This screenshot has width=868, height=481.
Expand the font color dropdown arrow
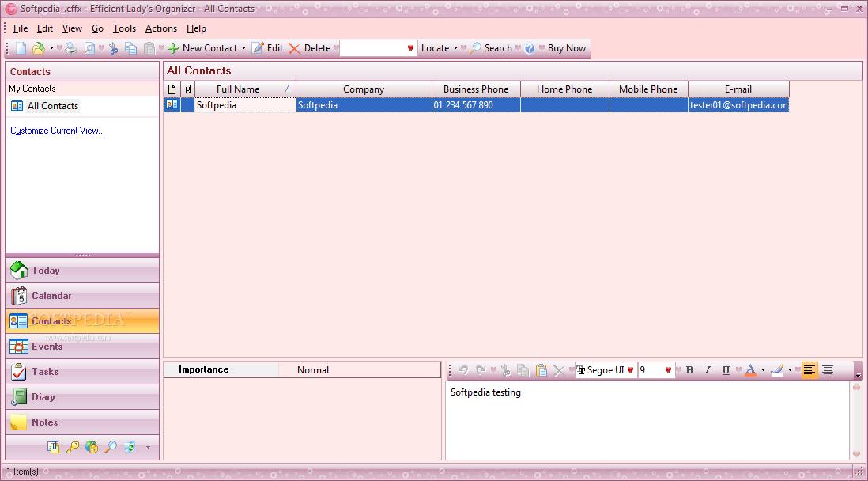click(763, 370)
